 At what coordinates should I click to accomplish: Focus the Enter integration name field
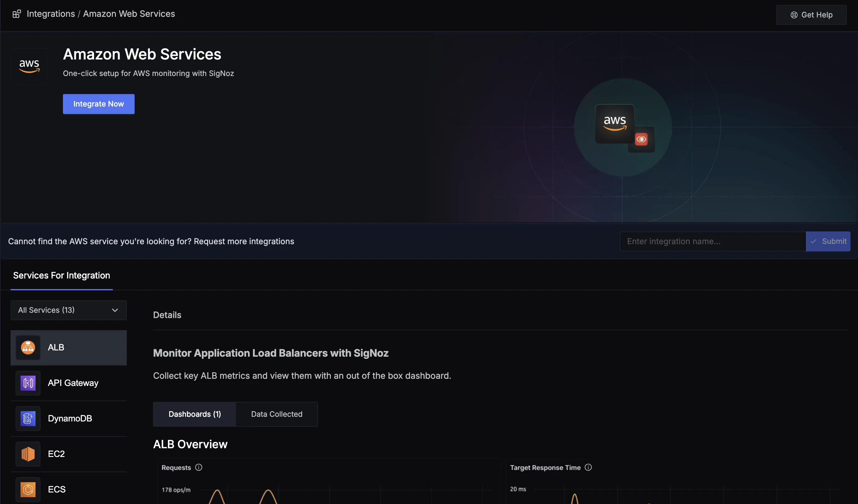tap(713, 241)
